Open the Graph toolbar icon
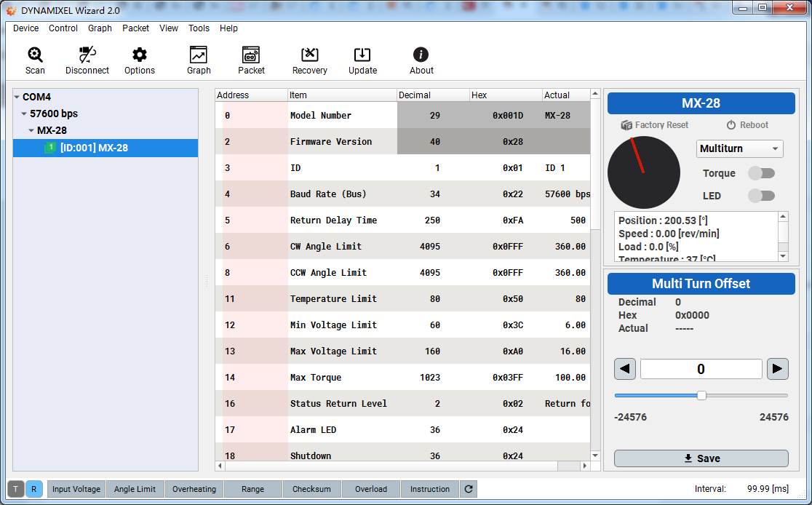 (x=198, y=55)
